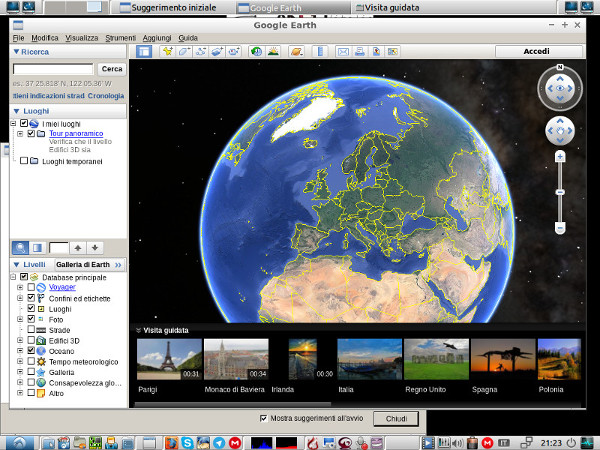The height and width of the screenshot is (450, 600).
Task: Uncheck Database principale checkbox
Action: 24,276
